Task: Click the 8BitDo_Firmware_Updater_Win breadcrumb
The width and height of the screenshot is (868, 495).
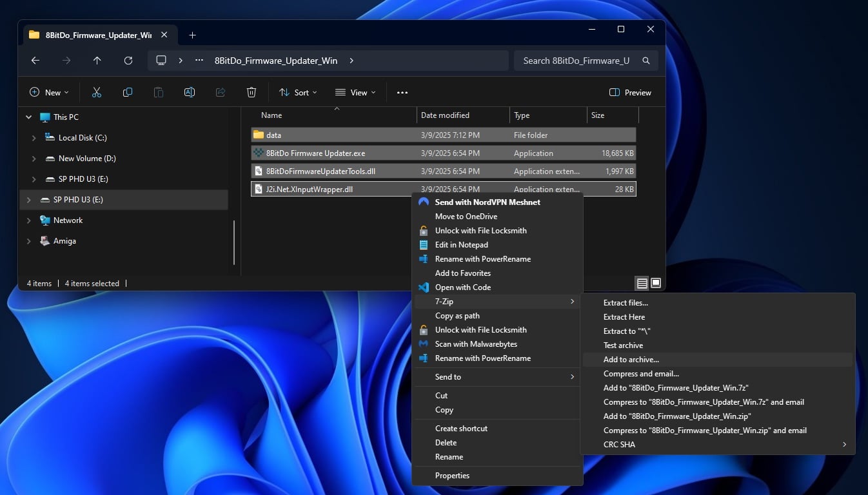Action: pos(276,61)
